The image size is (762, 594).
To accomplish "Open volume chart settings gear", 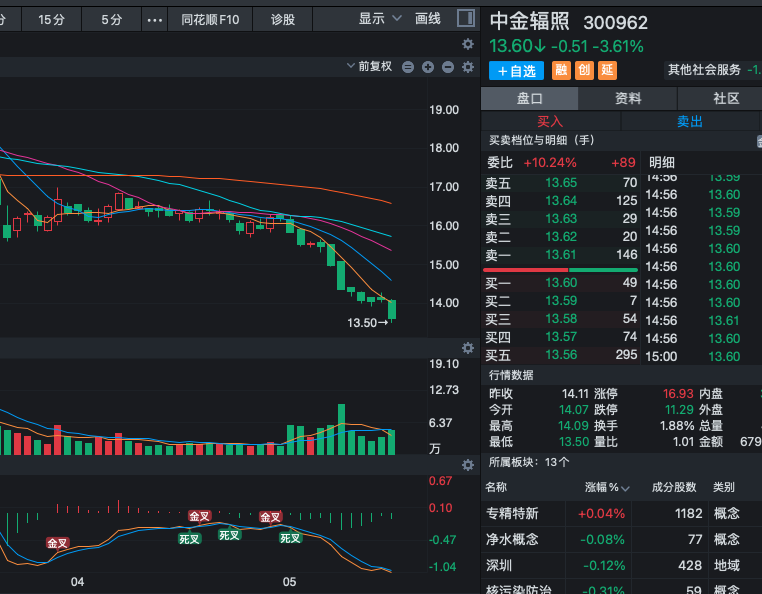I will coord(468,348).
